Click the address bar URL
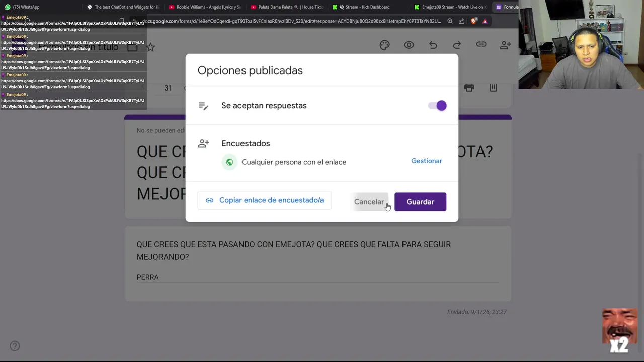 click(x=292, y=21)
